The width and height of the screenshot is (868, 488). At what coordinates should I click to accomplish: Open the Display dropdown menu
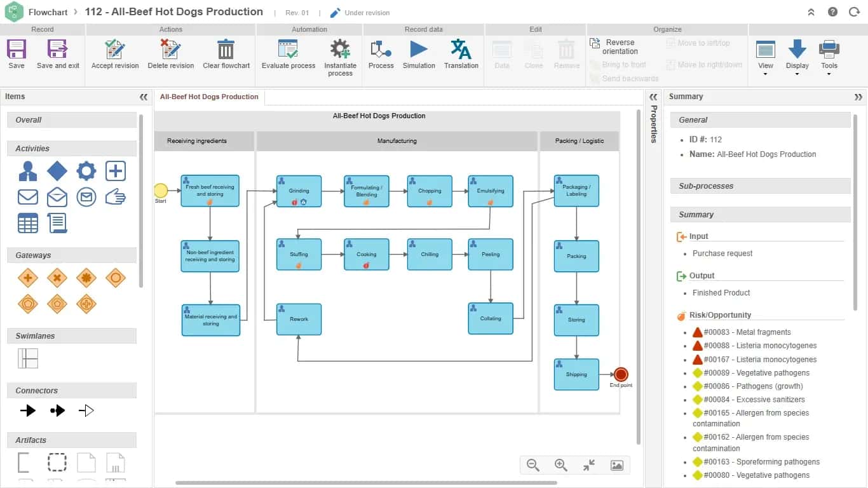pos(797,57)
